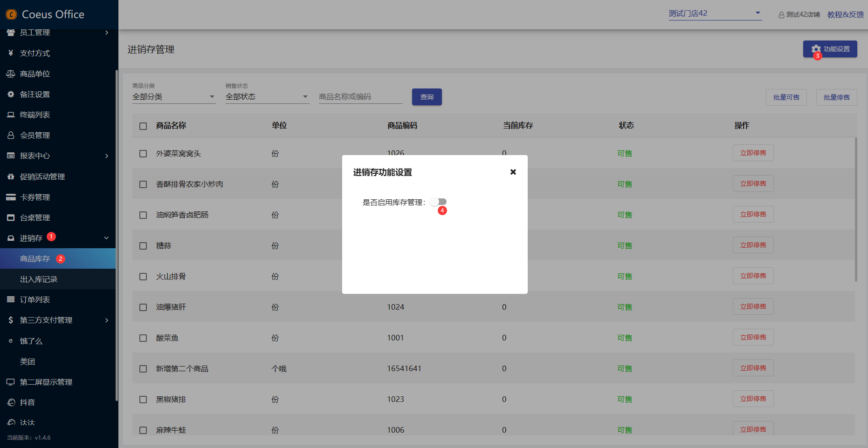
Task: Click the 商品名称或编码 search field
Action: pos(360,96)
